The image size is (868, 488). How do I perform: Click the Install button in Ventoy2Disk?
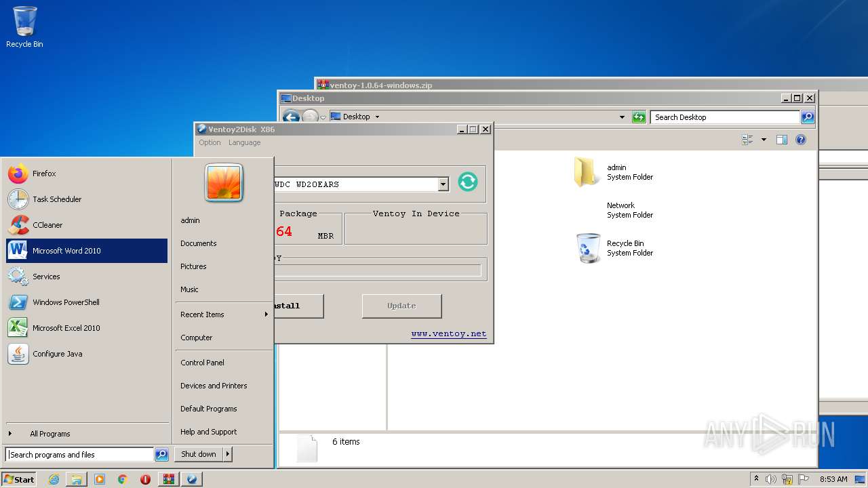(298, 306)
